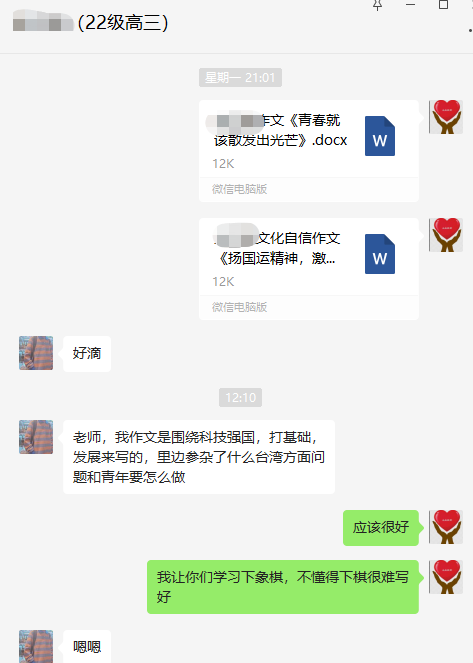Viewport: 473px width, 663px height.
Task: Pin the chat window on top
Action: pyautogui.click(x=377, y=5)
